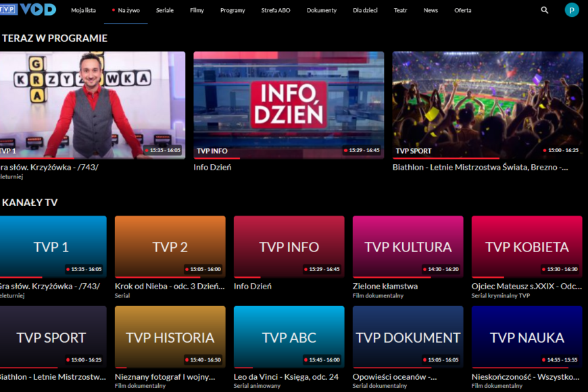588x392 pixels.
Task: Open the Teatr section
Action: 401,10
